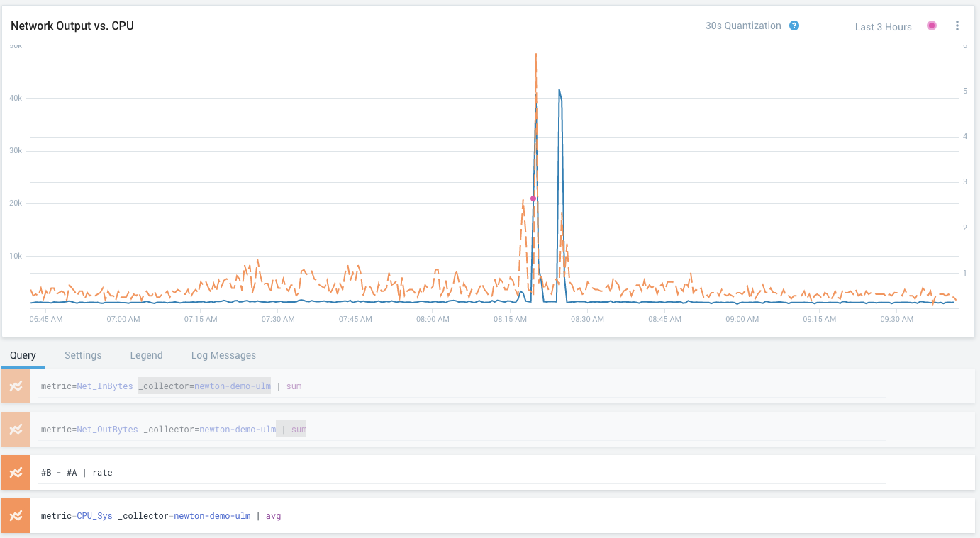The width and height of the screenshot is (980, 538).
Task: Click into the Net_OutBytes query field
Action: (461, 430)
